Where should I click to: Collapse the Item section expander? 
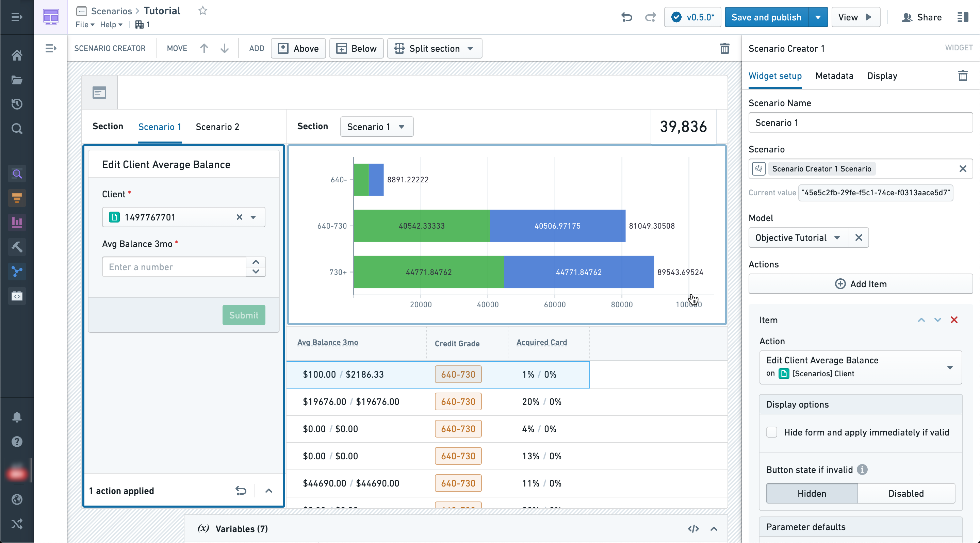point(921,320)
